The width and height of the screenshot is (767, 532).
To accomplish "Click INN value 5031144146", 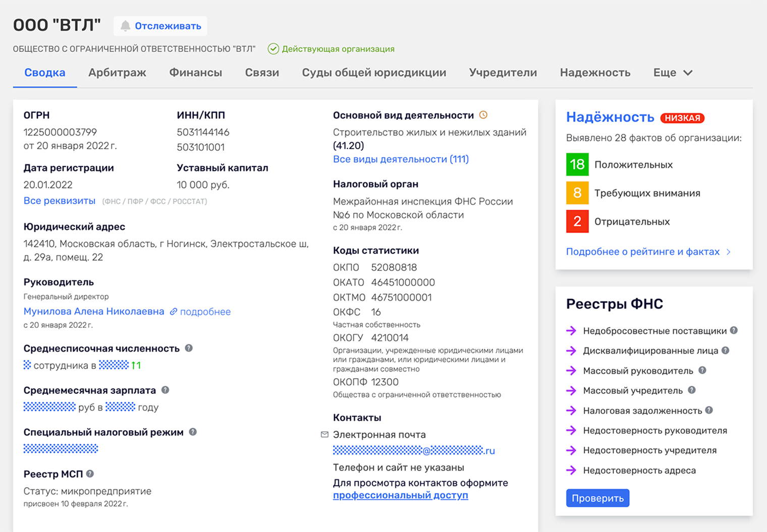I will (x=203, y=132).
